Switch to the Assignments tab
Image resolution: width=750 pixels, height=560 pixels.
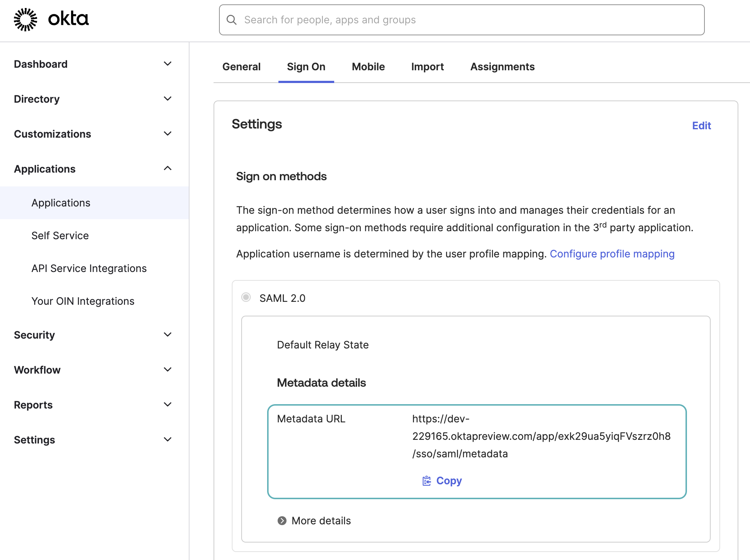coord(502,67)
